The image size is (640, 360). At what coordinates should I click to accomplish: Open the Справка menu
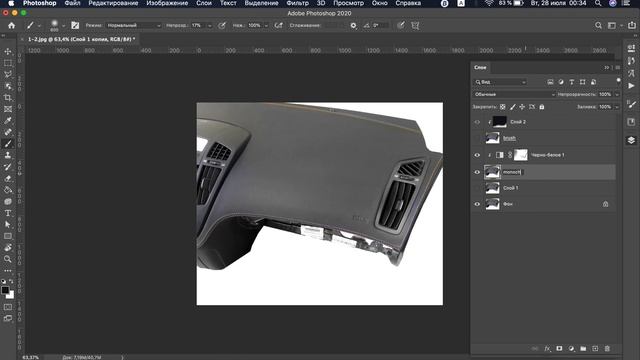408,3
